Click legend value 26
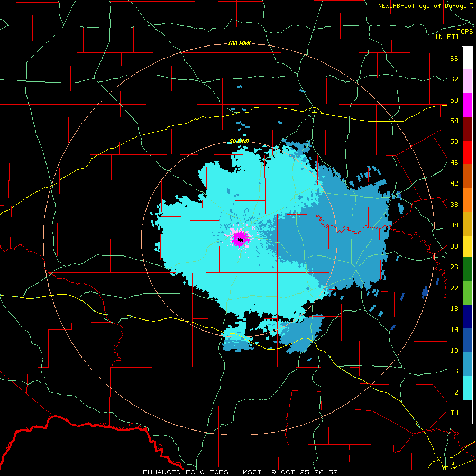Screen dimensions: 476x476 click(x=454, y=267)
